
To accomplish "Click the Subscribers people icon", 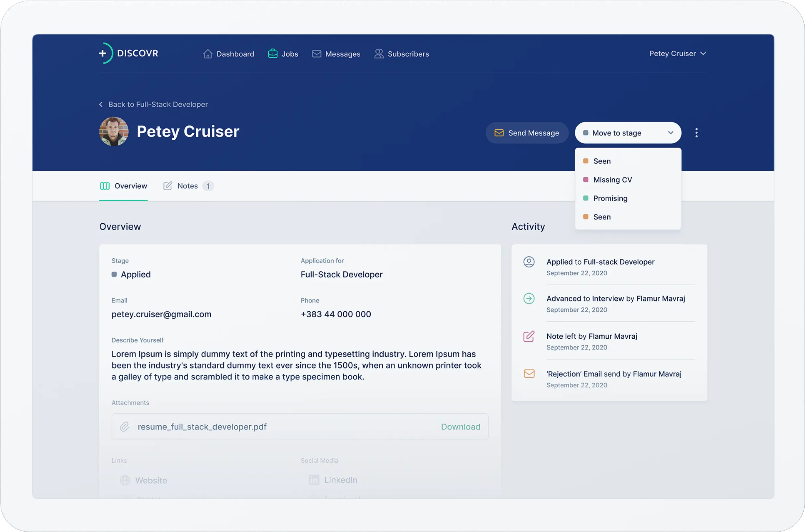I will 379,54.
